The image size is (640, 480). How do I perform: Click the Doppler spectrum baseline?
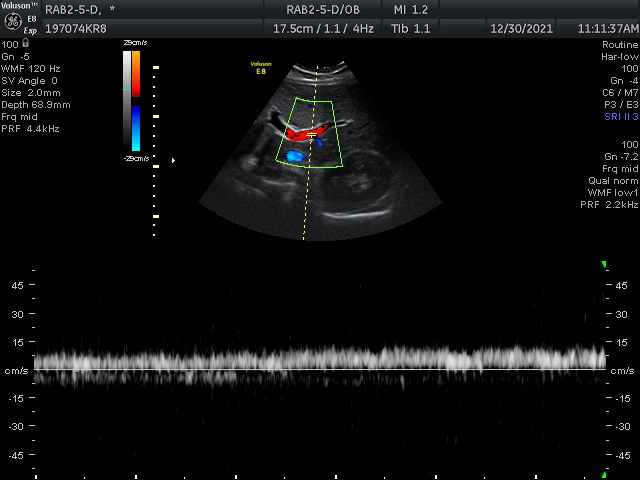(320, 370)
